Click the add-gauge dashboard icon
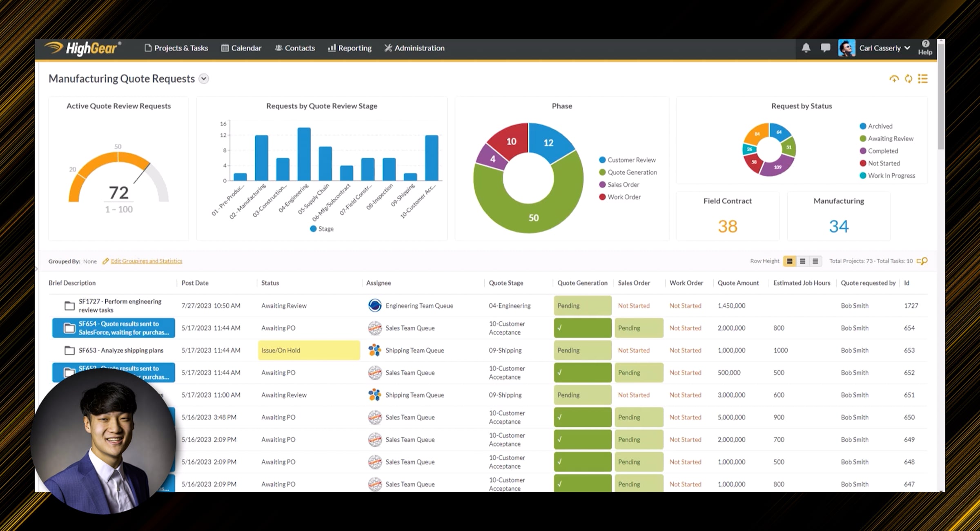Screen dimensions: 980x531 click(894, 79)
